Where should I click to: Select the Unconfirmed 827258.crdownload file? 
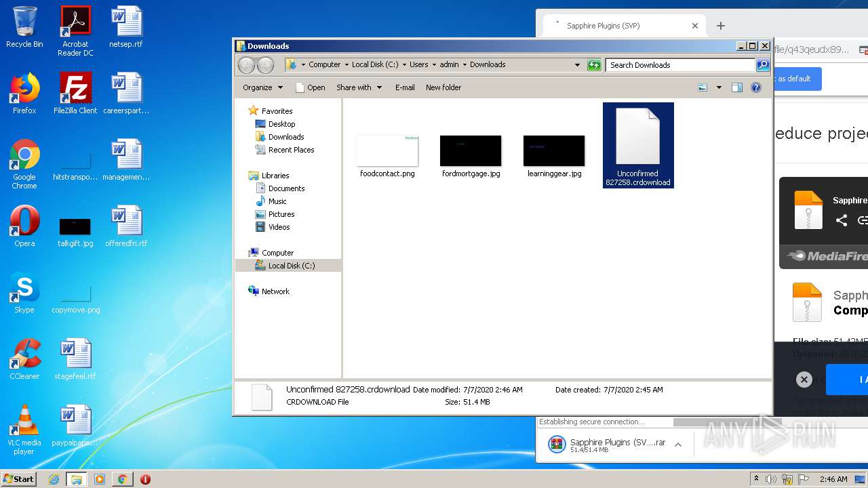click(638, 145)
